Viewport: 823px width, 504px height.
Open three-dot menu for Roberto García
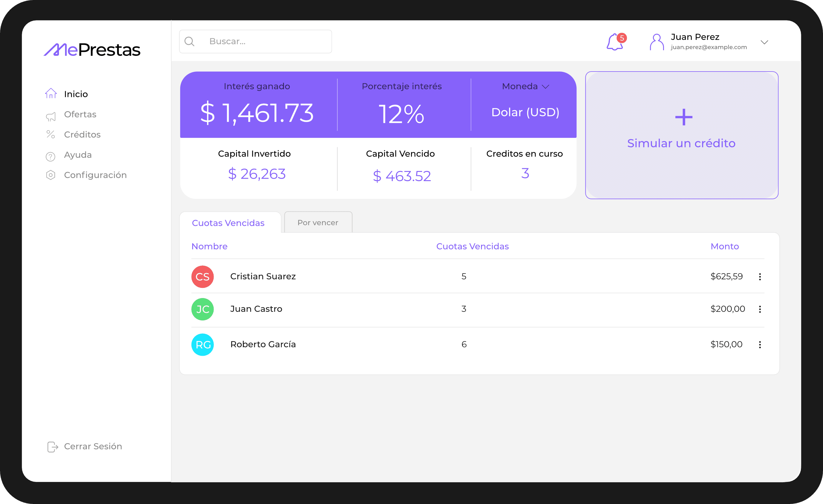[x=759, y=345]
